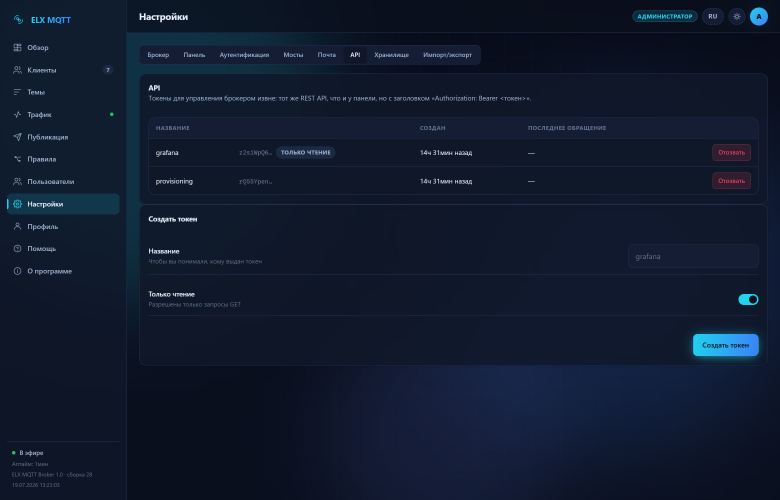The image size is (780, 500).
Task: Click the АДМИНИСТРАТОР role badge
Action: [665, 16]
